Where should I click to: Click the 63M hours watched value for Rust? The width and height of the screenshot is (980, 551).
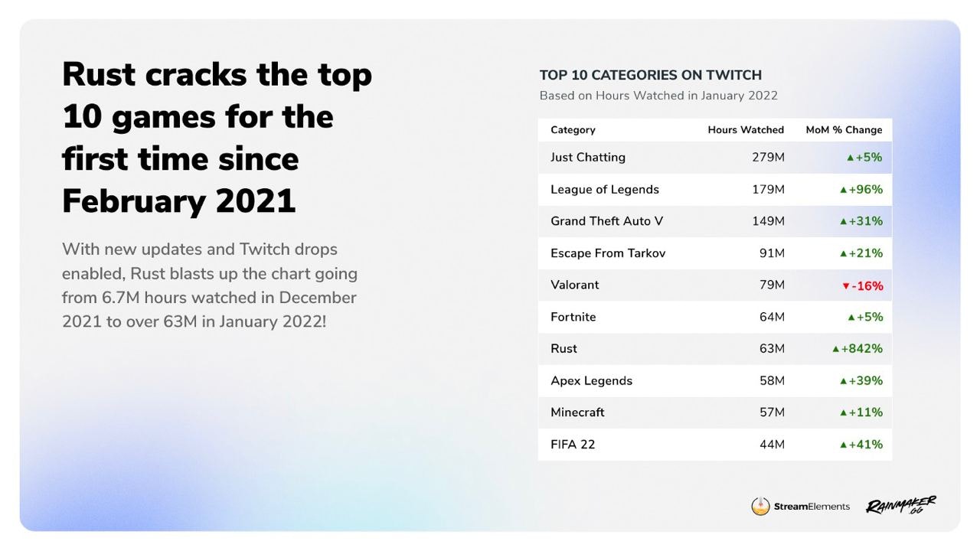coord(772,349)
